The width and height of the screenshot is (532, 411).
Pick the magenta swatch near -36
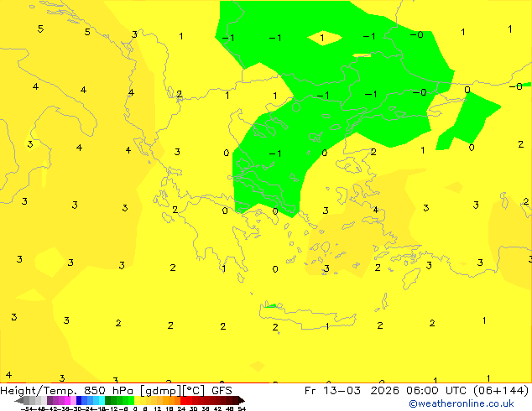click(67, 400)
